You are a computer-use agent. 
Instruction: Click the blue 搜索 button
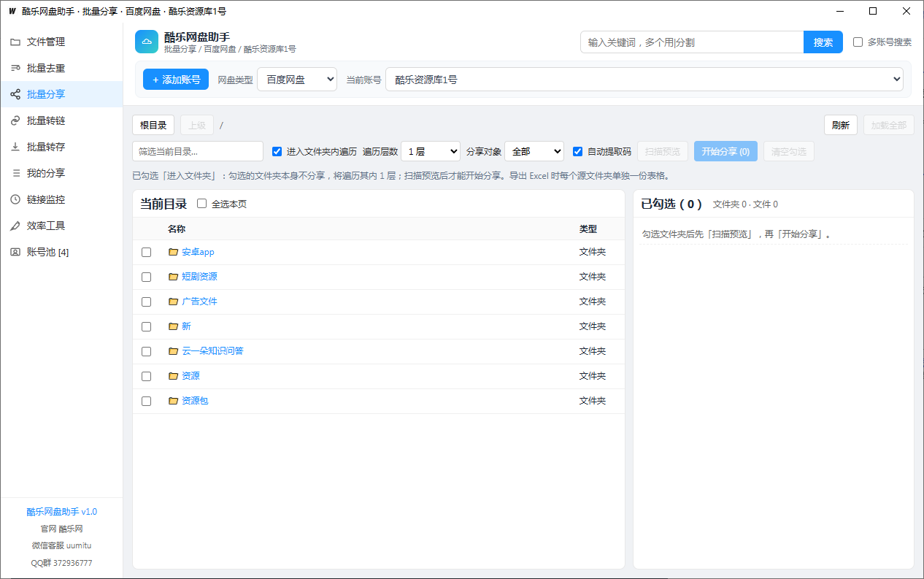click(x=823, y=42)
